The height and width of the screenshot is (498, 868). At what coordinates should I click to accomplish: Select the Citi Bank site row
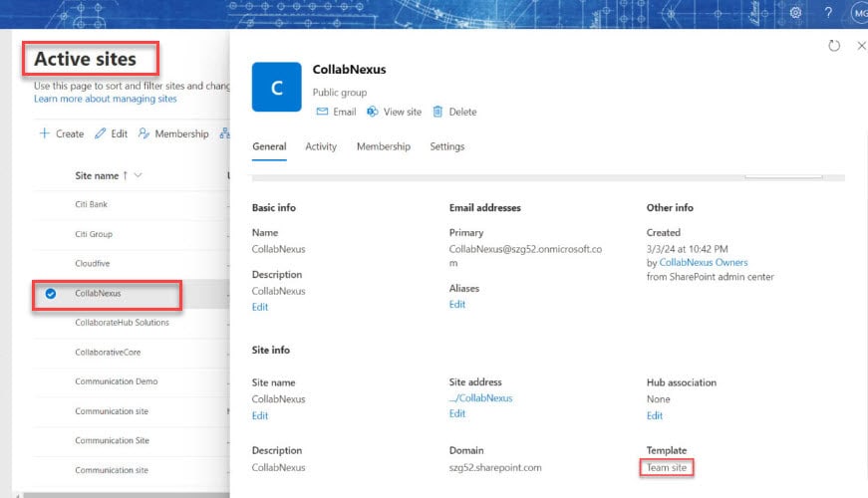coord(132,204)
